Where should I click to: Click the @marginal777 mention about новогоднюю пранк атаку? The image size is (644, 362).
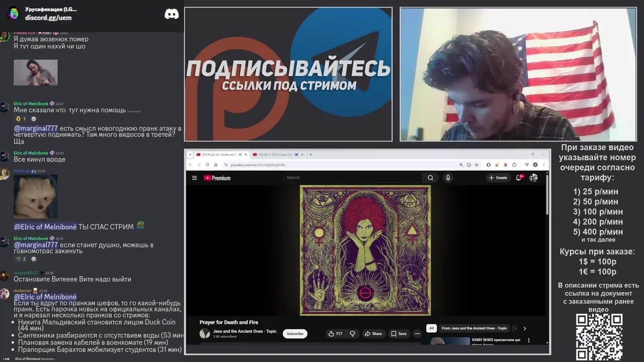point(36,129)
